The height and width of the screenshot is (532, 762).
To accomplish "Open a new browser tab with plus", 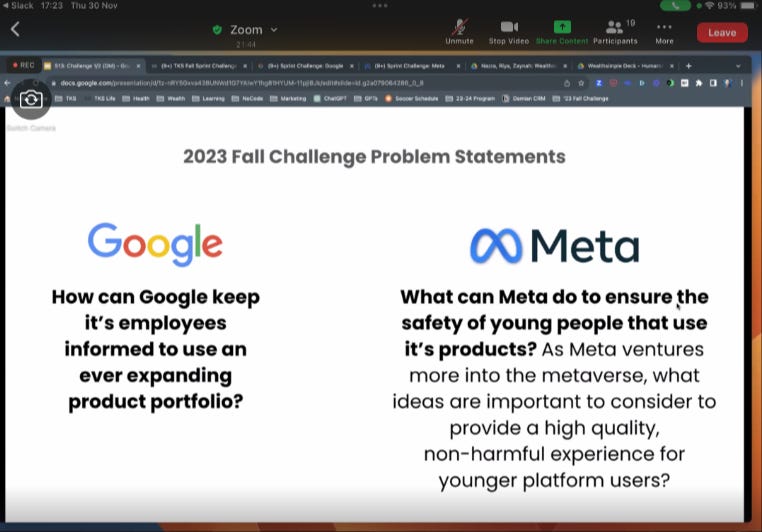I will [689, 66].
